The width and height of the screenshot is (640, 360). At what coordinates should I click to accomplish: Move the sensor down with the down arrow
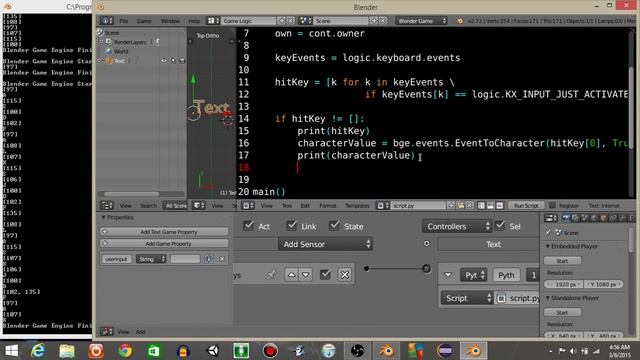[x=306, y=275]
